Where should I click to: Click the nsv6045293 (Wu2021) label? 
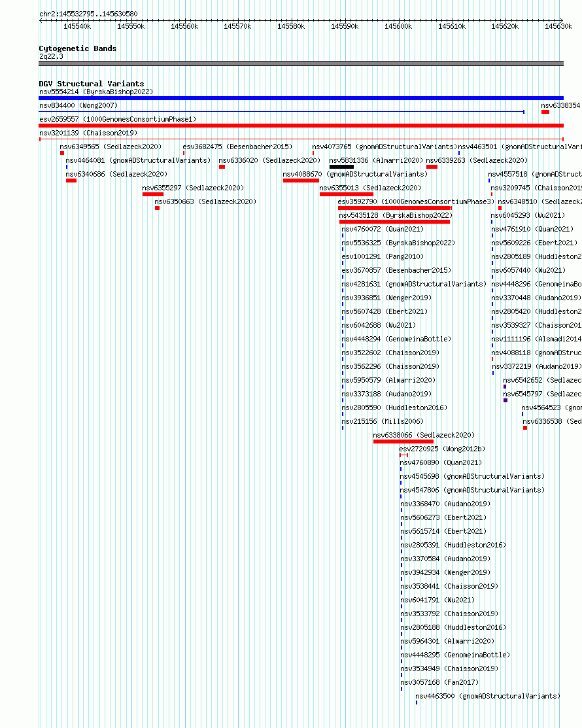pyautogui.click(x=528, y=216)
